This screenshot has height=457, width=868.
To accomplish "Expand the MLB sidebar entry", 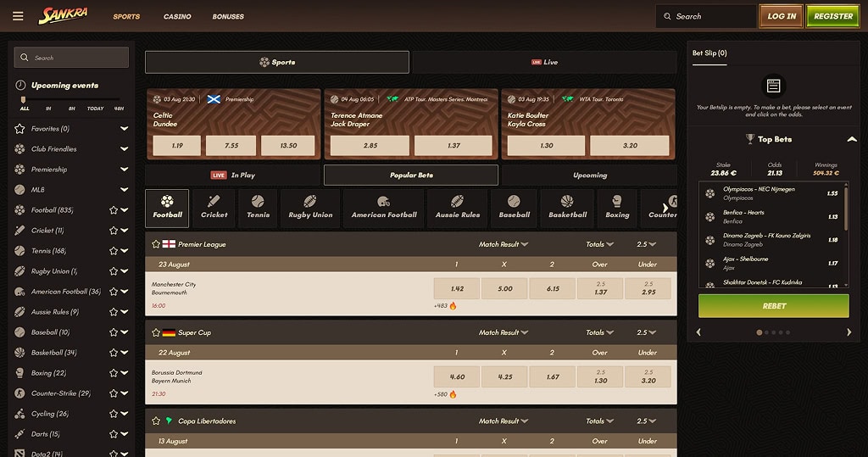I will tap(124, 189).
